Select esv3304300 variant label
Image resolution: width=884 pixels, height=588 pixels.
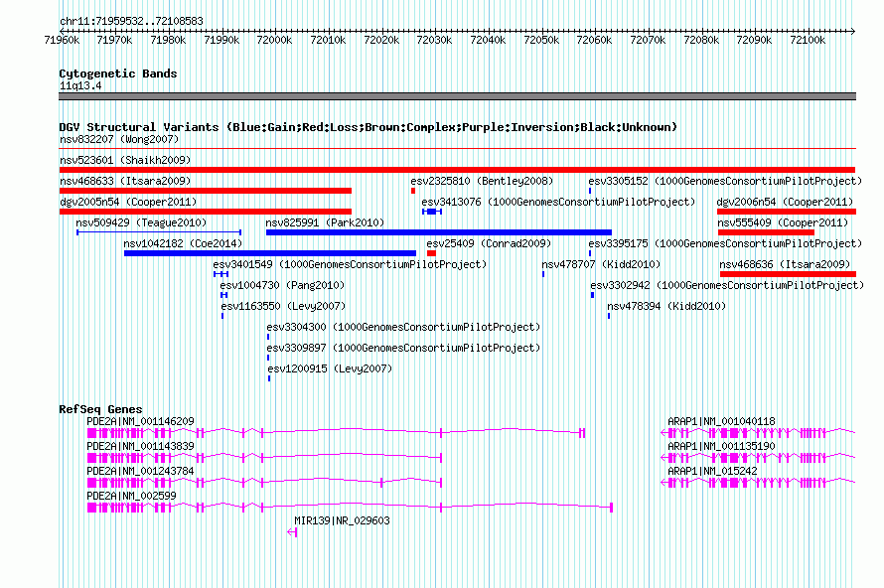click(x=403, y=327)
